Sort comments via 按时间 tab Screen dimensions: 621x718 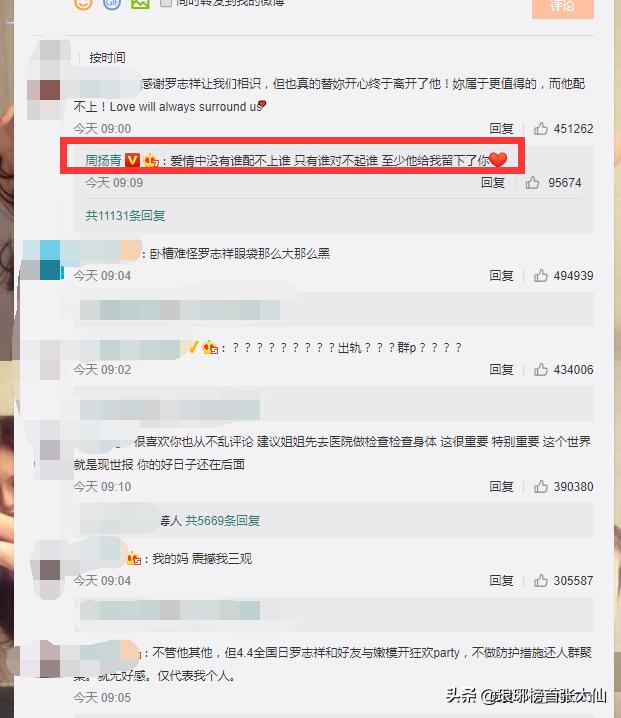[x=107, y=58]
